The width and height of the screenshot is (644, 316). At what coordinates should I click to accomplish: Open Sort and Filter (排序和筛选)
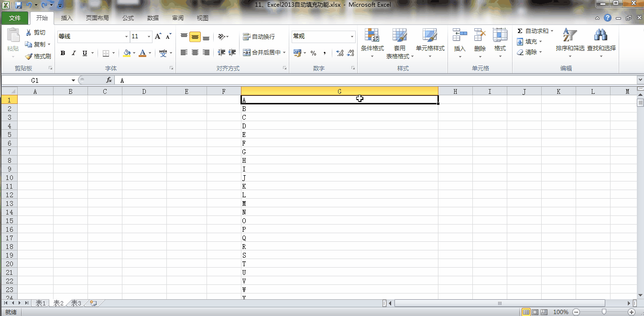tap(570, 43)
